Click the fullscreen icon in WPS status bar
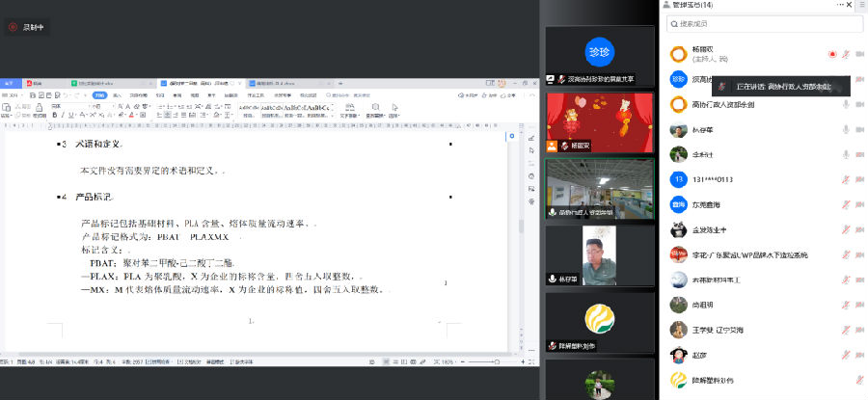 pos(531,361)
